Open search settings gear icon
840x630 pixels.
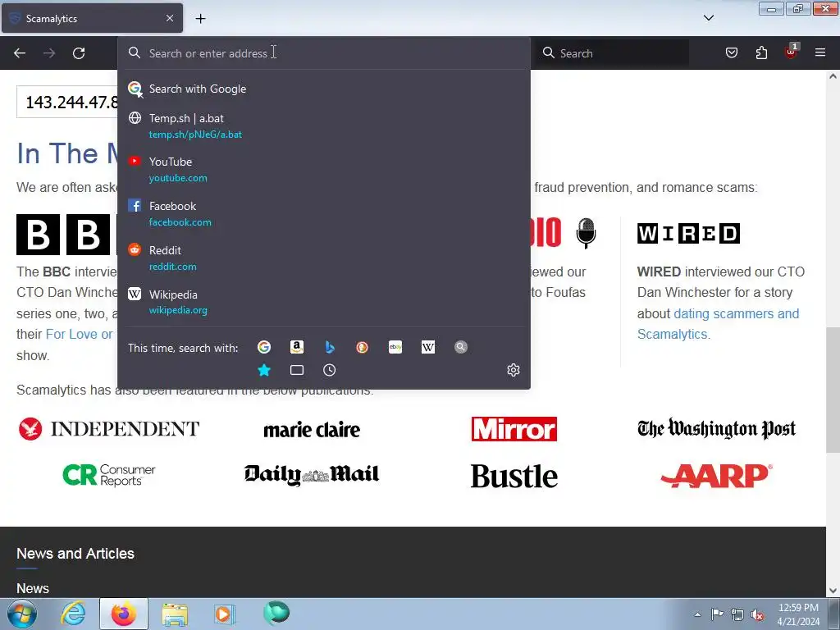tap(514, 370)
